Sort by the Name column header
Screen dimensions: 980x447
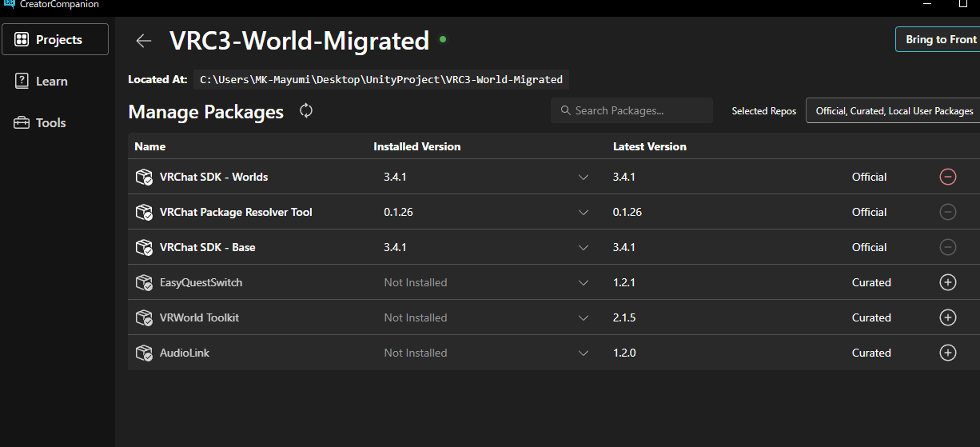coord(150,146)
